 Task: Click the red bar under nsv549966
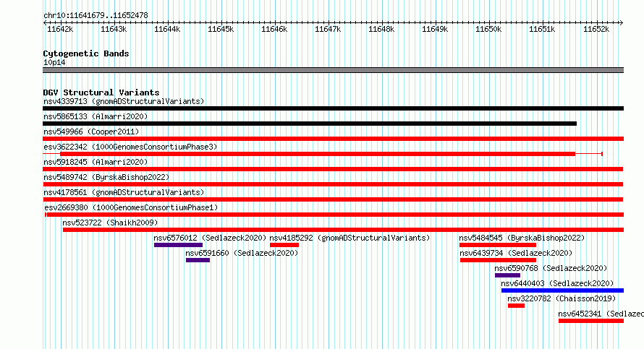point(333,139)
